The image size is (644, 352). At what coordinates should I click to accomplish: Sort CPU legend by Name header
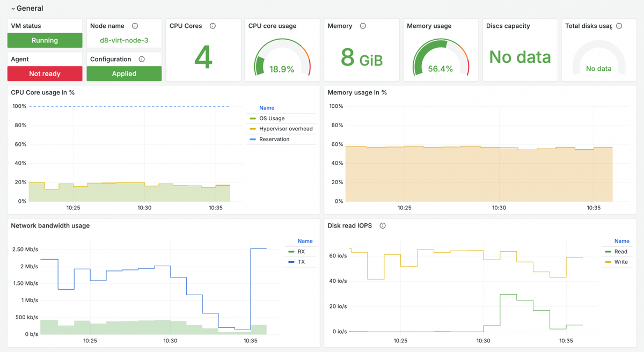[267, 108]
